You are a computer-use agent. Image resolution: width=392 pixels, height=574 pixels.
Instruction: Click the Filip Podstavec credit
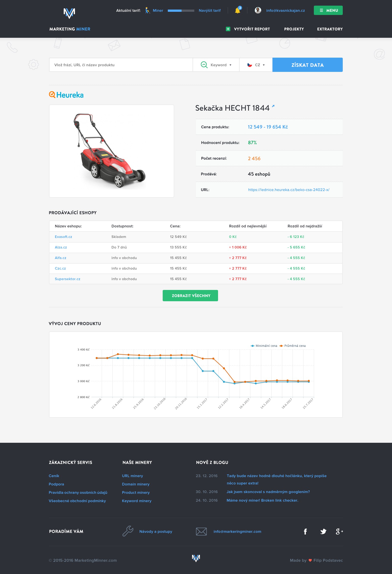click(328, 560)
